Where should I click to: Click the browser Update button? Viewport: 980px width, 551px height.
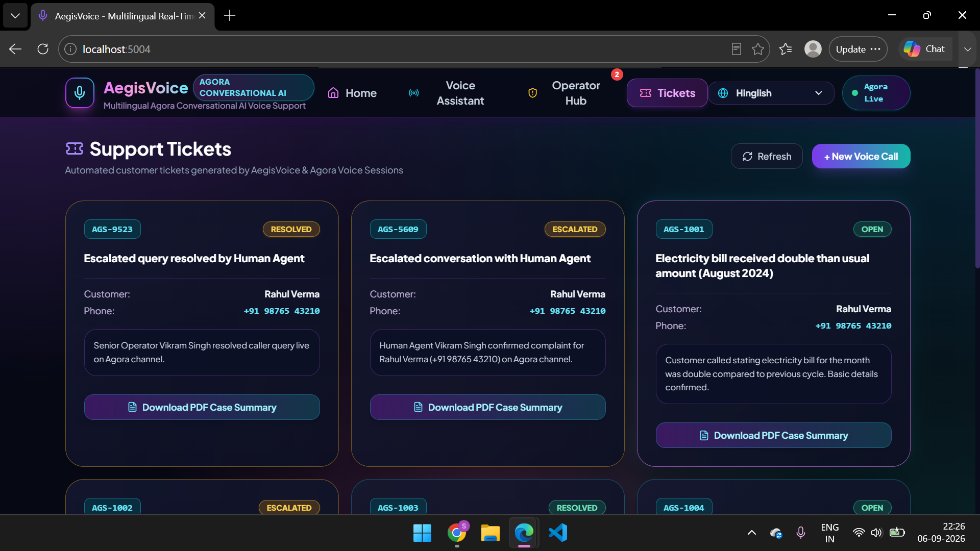point(858,49)
